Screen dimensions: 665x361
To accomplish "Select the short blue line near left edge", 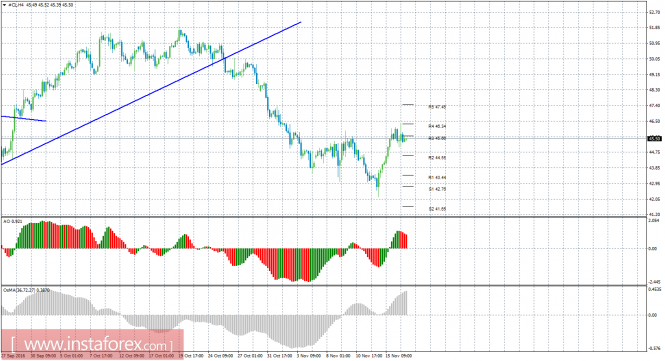I will [x=23, y=119].
